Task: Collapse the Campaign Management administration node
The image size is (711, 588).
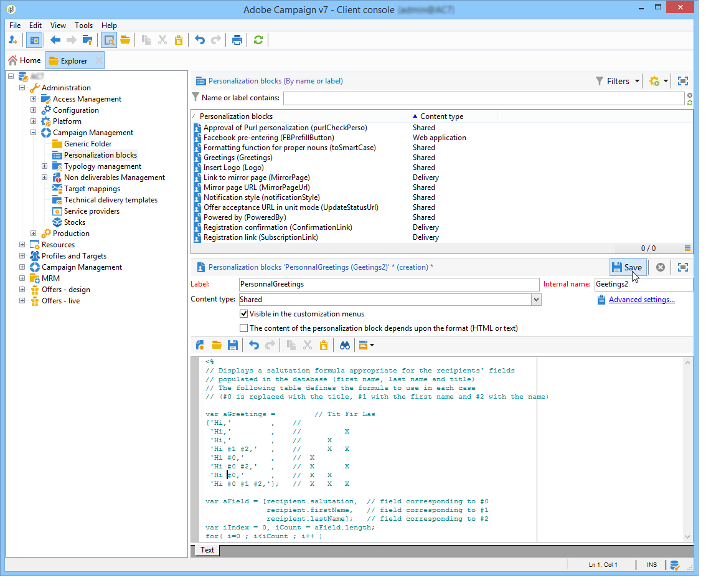Action: click(x=34, y=133)
